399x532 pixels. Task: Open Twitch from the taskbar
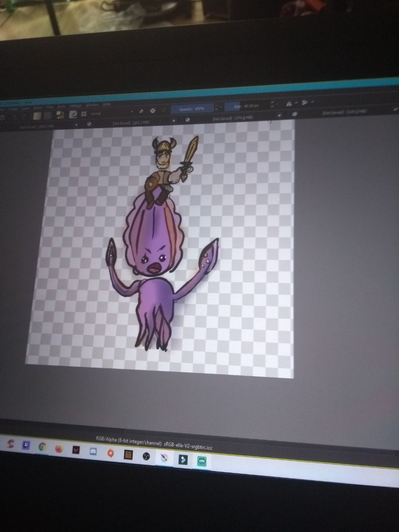26,446
